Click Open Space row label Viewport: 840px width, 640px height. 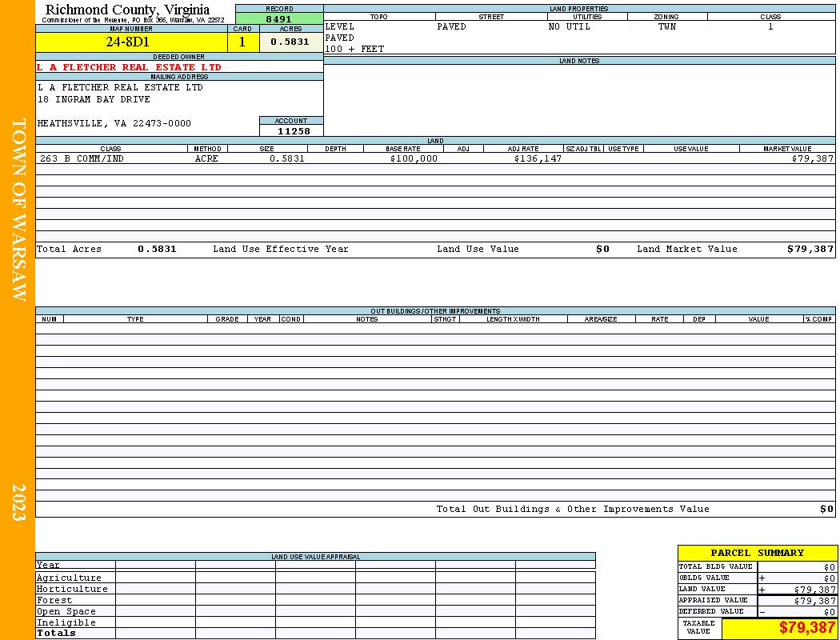pyautogui.click(x=66, y=612)
